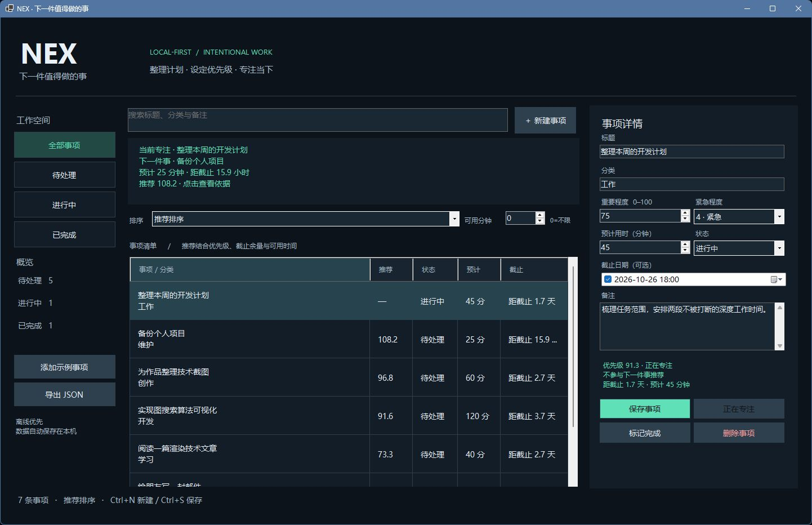Viewport: 812px width, 525px height.
Task: Click the NEX app icon in title bar
Action: pos(10,8)
